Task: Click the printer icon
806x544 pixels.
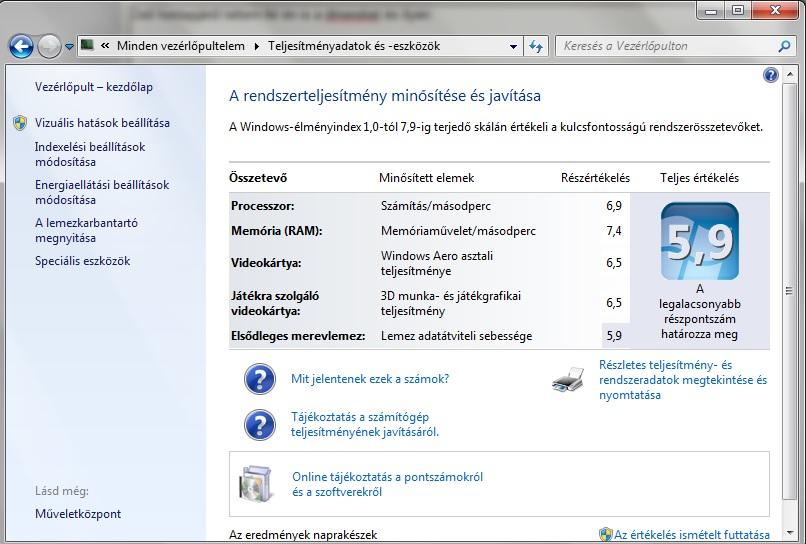Action: (568, 379)
